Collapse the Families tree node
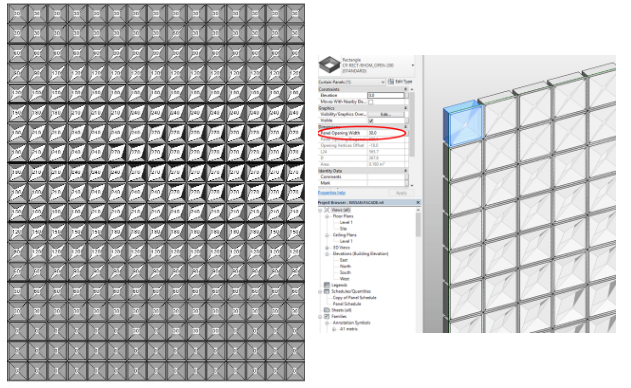This screenshot has height=388, width=631. pyautogui.click(x=320, y=316)
